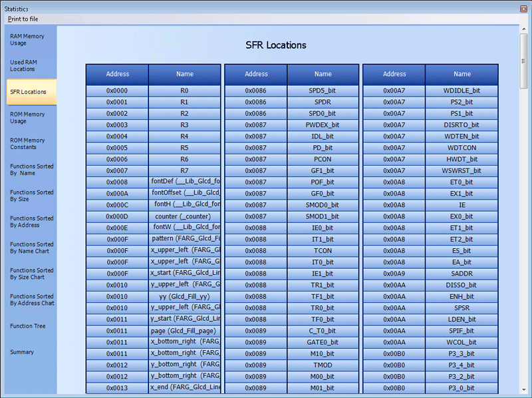Select the page (Glcd_Fill_page) cell

click(x=185, y=331)
